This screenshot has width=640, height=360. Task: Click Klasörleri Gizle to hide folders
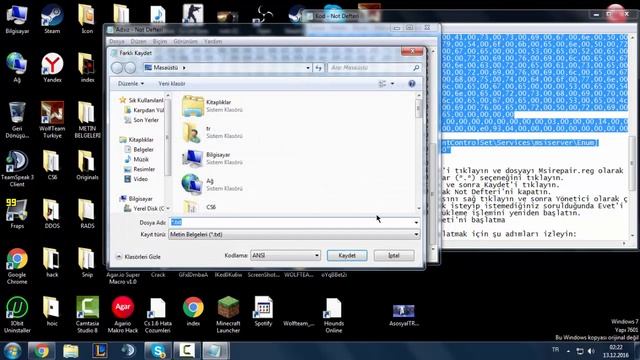point(138,257)
